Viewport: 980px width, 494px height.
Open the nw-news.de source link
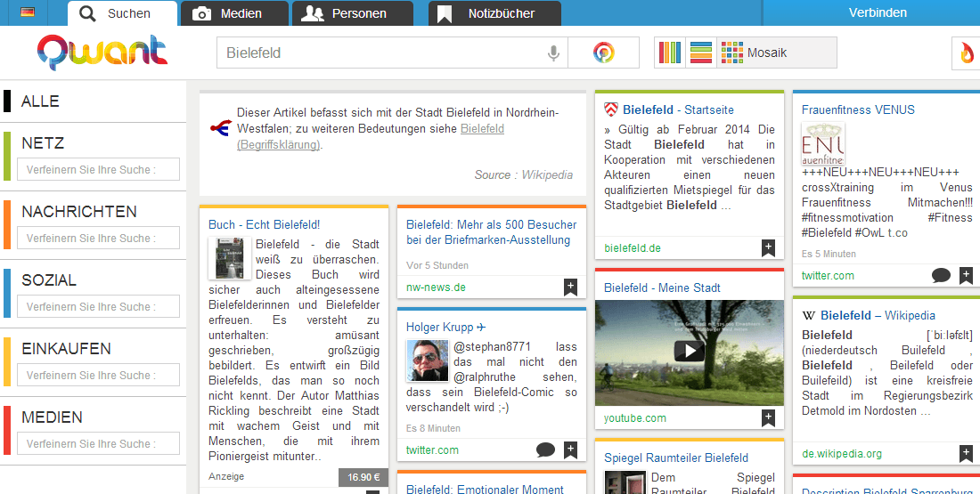pos(437,287)
